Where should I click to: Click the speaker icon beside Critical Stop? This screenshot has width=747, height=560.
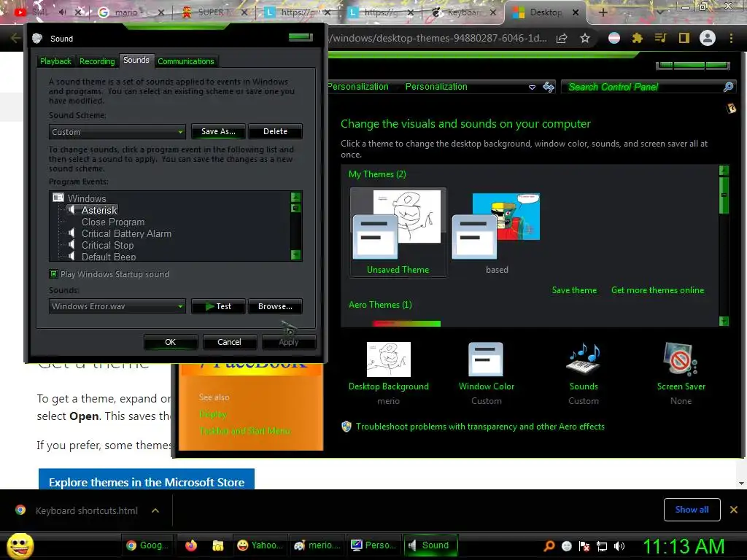point(71,245)
